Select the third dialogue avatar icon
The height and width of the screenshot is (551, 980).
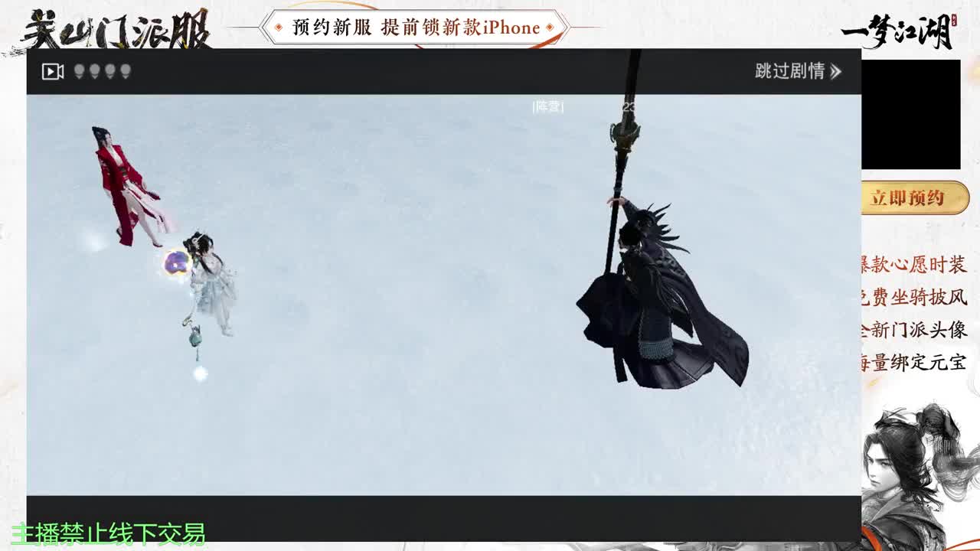click(109, 70)
